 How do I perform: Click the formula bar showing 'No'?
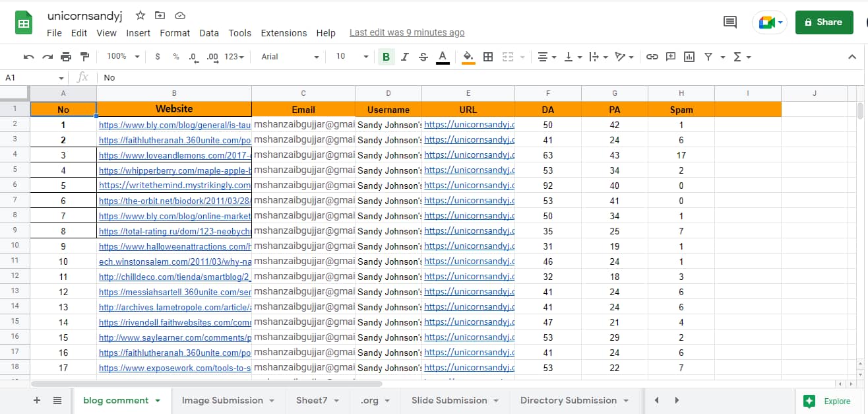[x=481, y=78]
